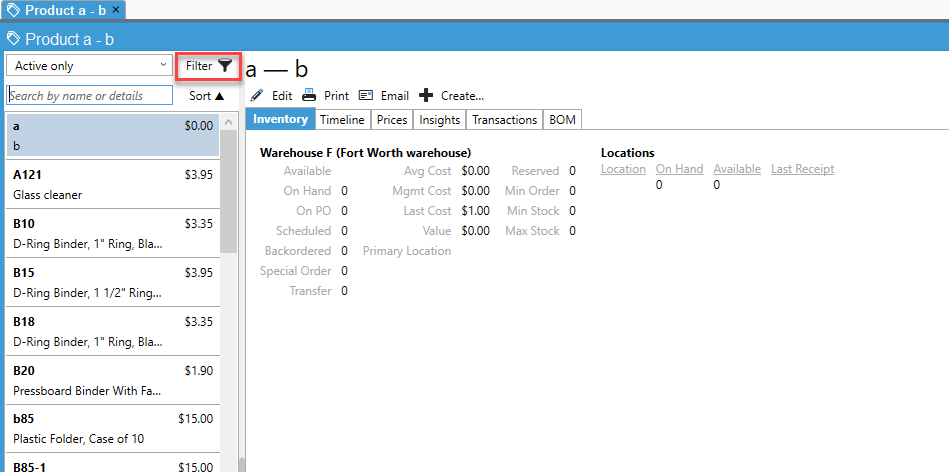Click the Print text label
The height and width of the screenshot is (472, 949).
pyautogui.click(x=337, y=96)
